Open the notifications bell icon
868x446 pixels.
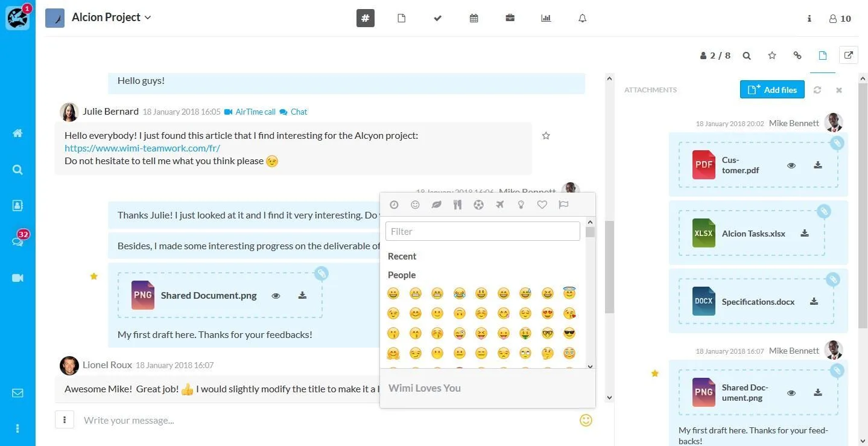[x=583, y=18]
